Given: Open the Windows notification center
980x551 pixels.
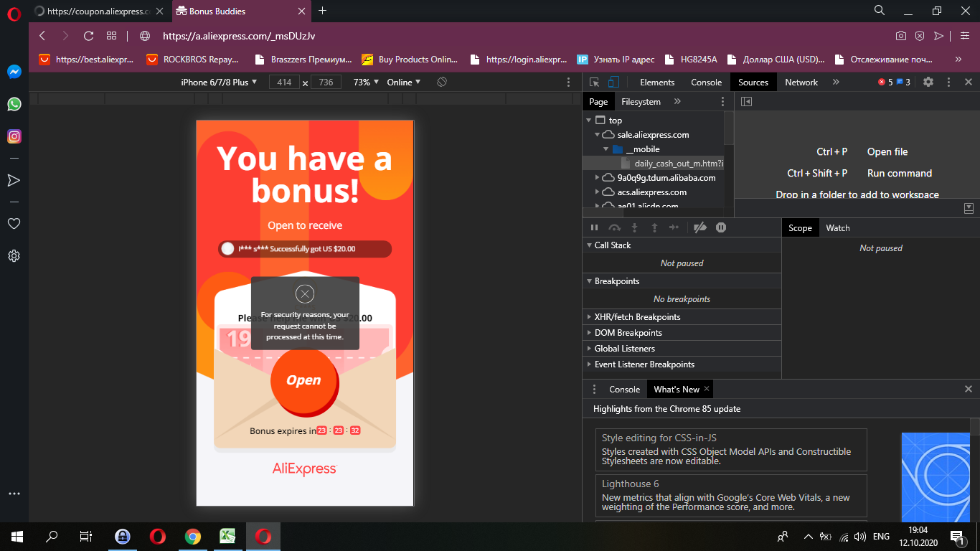Looking at the screenshot, I should pos(957,536).
